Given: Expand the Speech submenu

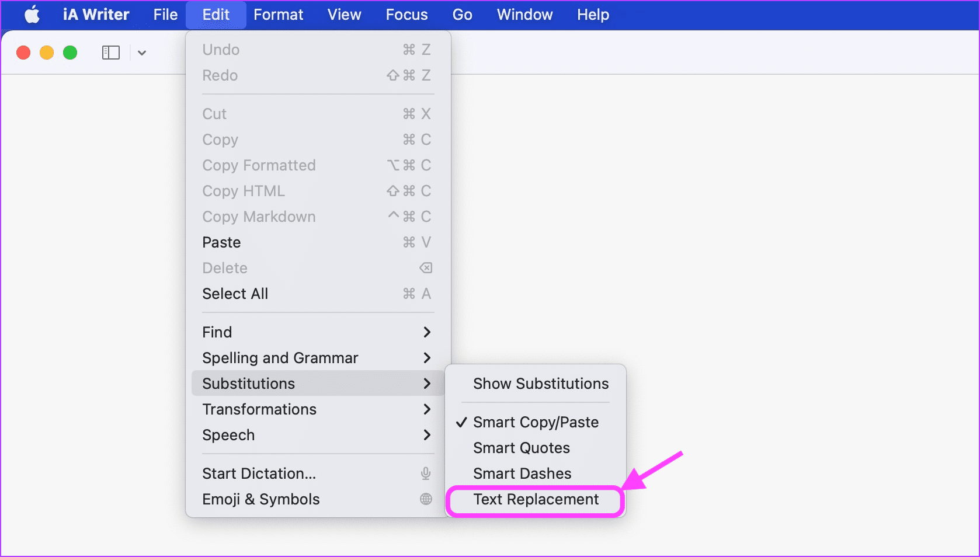Looking at the screenshot, I should [x=318, y=435].
